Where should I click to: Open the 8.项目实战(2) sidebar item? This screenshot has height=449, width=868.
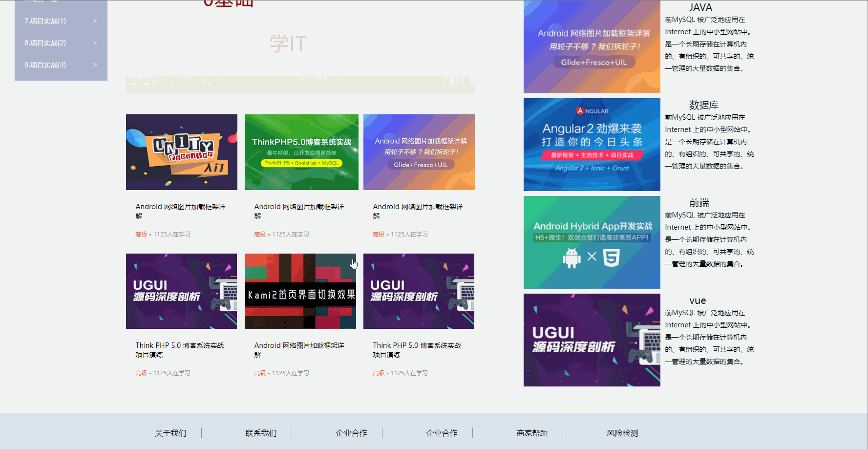point(61,43)
